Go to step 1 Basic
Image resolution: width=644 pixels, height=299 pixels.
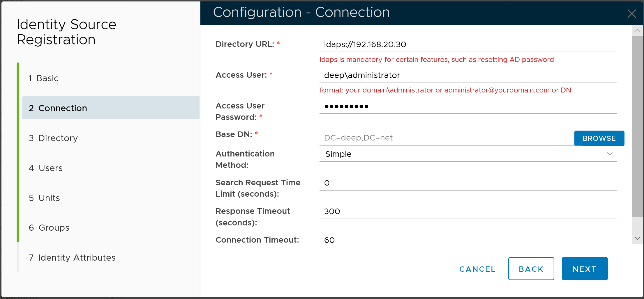tap(44, 78)
